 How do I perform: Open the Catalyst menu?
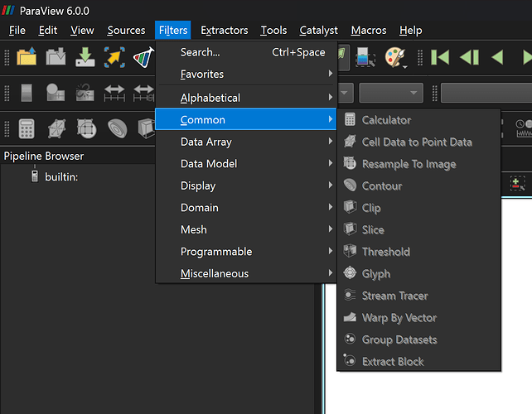click(318, 30)
